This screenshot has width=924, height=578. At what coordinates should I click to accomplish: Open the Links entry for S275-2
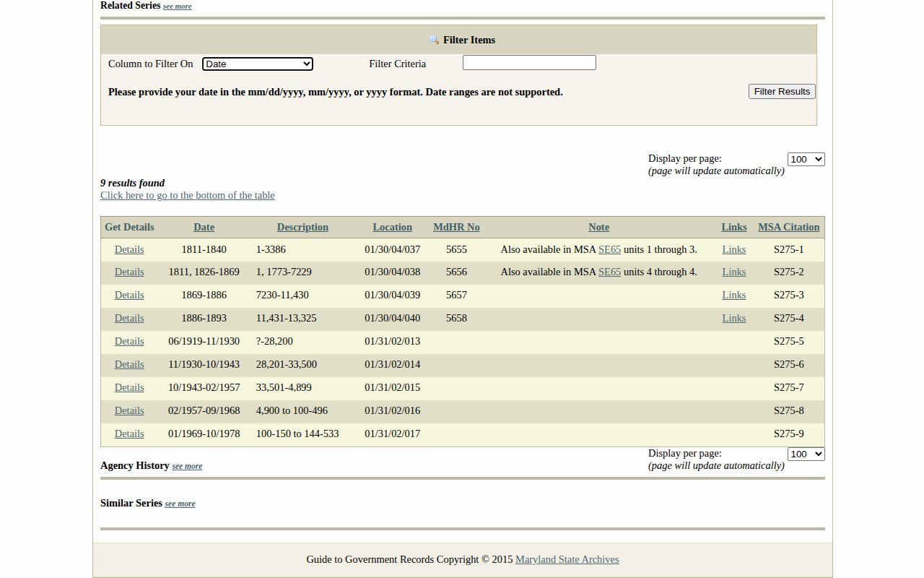734,272
